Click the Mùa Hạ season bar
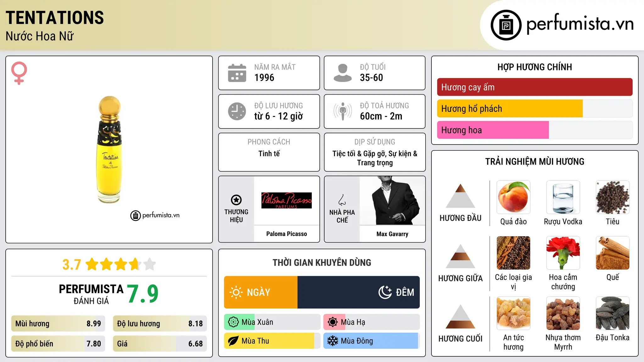644x362 pixels. click(371, 322)
